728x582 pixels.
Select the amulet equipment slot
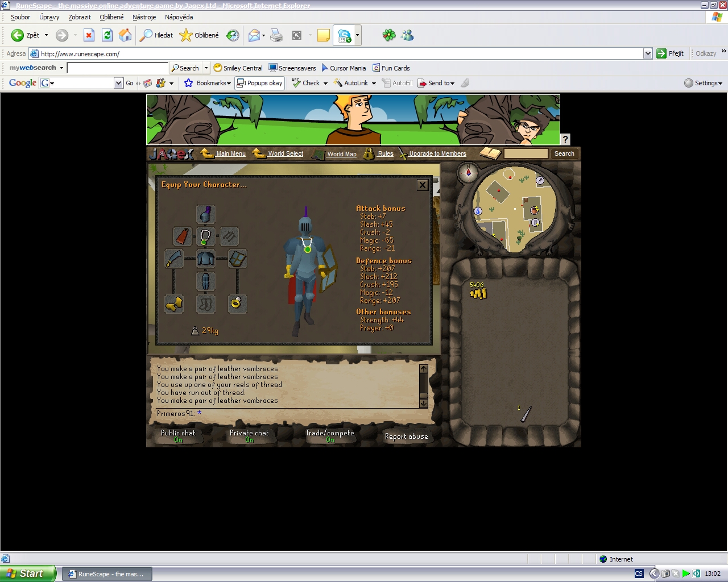(x=206, y=236)
